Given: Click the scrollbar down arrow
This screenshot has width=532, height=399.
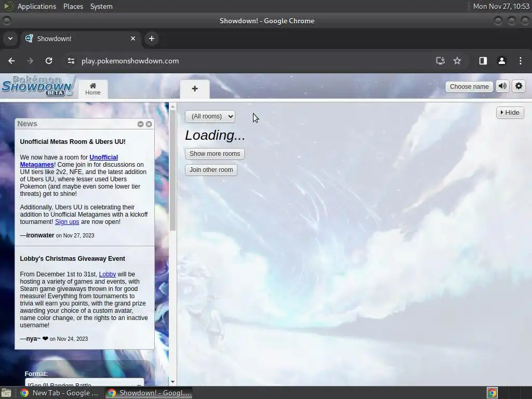Looking at the screenshot, I should (172, 382).
